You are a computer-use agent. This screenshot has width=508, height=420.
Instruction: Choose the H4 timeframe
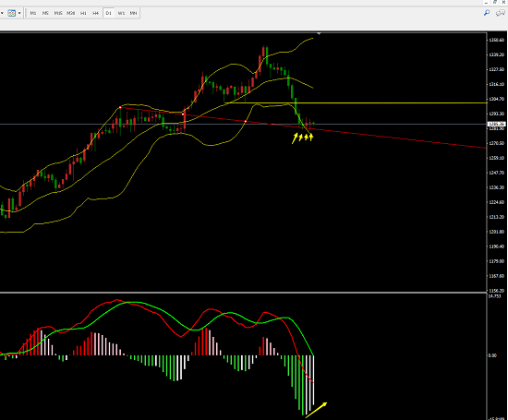coord(95,13)
